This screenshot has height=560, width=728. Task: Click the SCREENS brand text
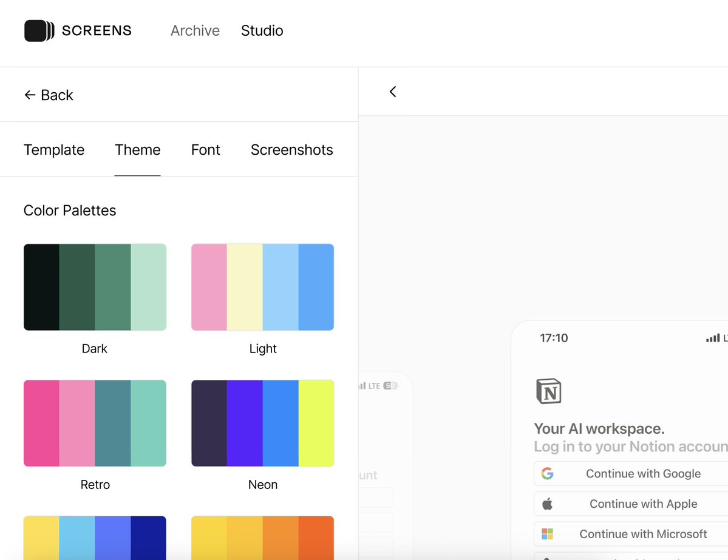(97, 30)
